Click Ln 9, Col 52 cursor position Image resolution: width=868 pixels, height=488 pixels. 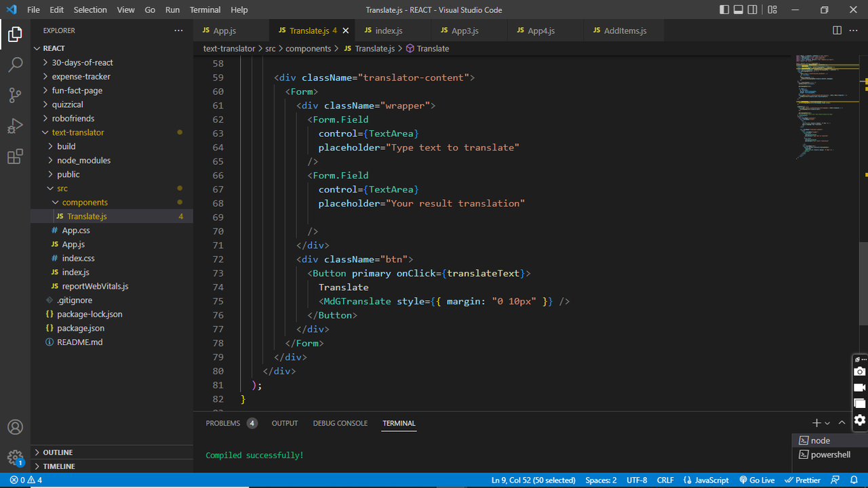click(x=533, y=480)
